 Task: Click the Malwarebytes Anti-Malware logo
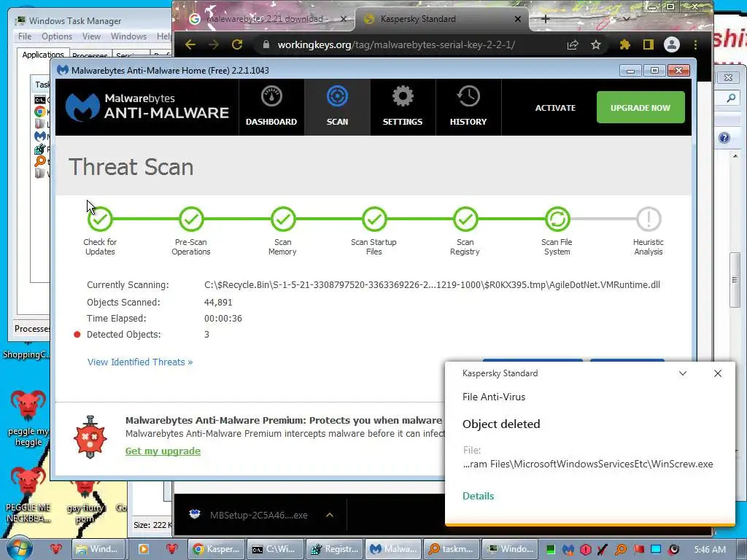coord(147,106)
